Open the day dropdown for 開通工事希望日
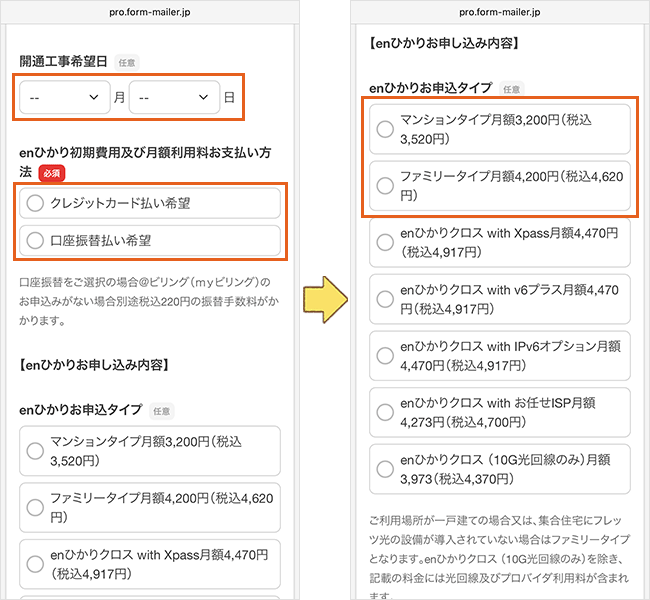The width and height of the screenshot is (650, 600). (174, 97)
